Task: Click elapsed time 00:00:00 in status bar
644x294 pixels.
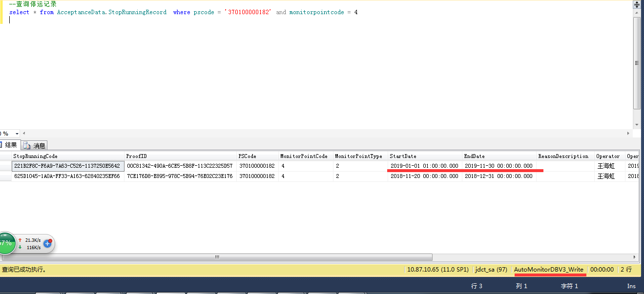Action: pyautogui.click(x=602, y=269)
